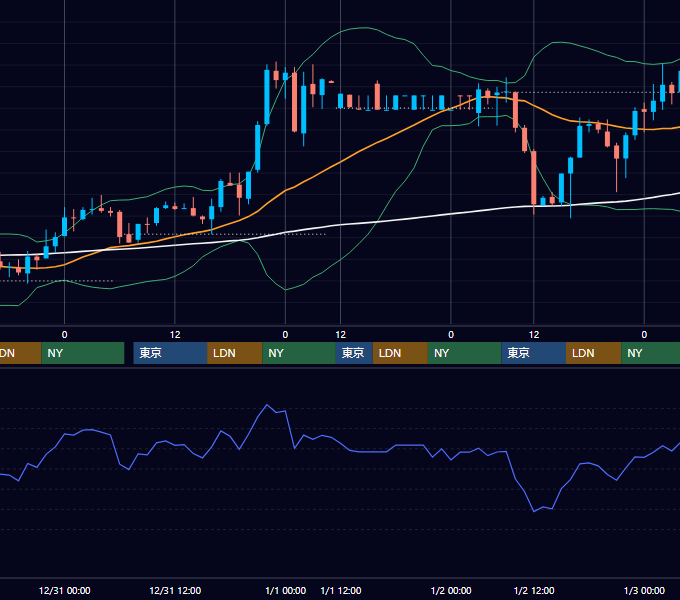Screen dimensions: 680x600
Task: Select the NY session block ending at 12/31 midday
Action: (x=83, y=353)
